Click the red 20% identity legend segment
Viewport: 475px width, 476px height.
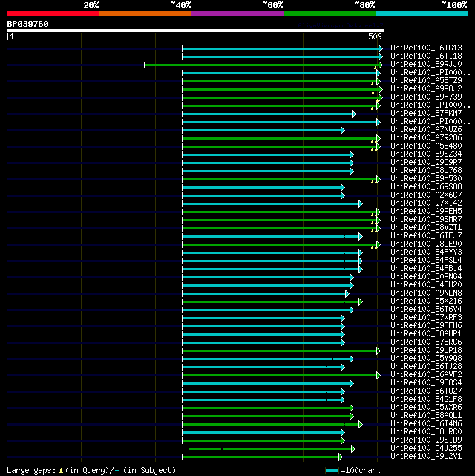point(53,13)
